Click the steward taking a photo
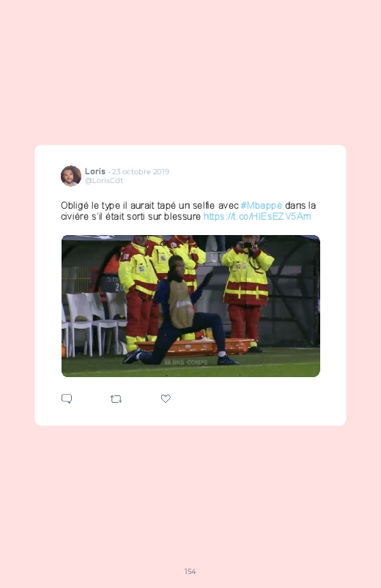The height and width of the screenshot is (588, 381). 247,292
